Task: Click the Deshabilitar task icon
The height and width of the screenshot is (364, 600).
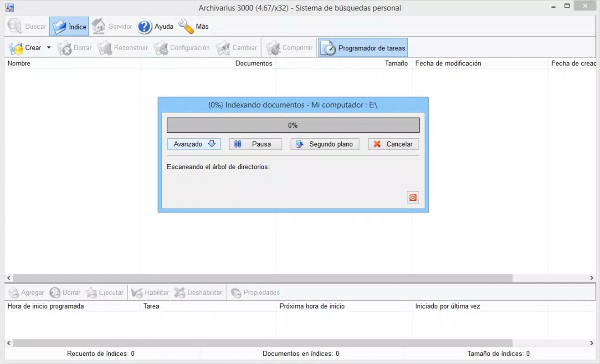Action: pos(180,293)
